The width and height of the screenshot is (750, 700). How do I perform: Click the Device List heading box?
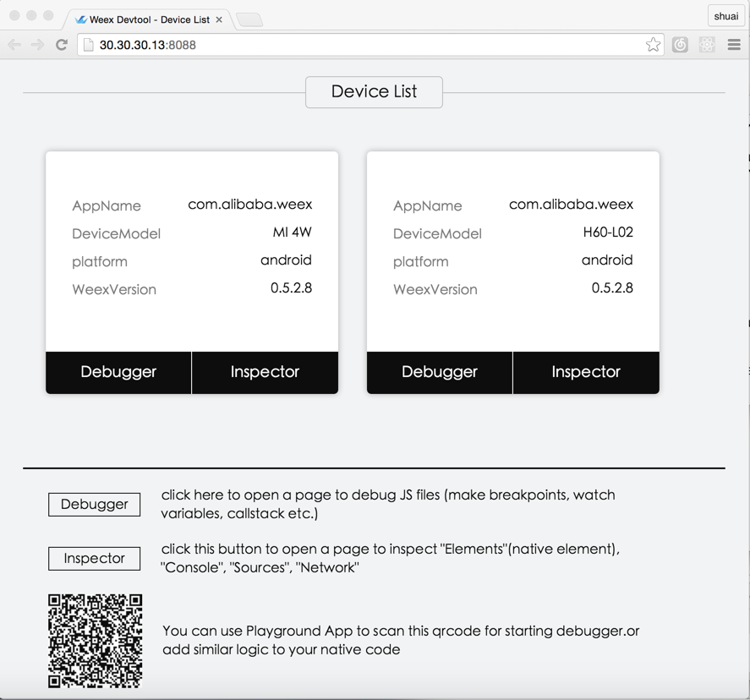pyautogui.click(x=374, y=92)
